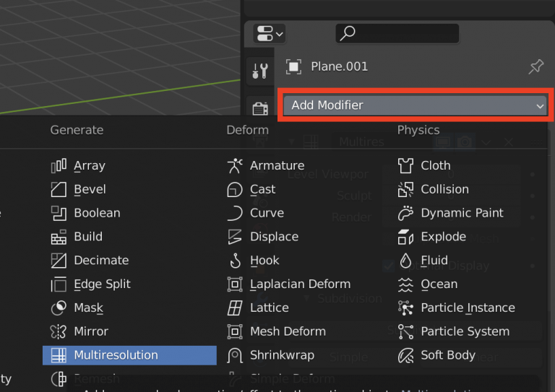Toggle the pin icon next to Plane.001
The height and width of the screenshot is (392, 555).
(536, 66)
